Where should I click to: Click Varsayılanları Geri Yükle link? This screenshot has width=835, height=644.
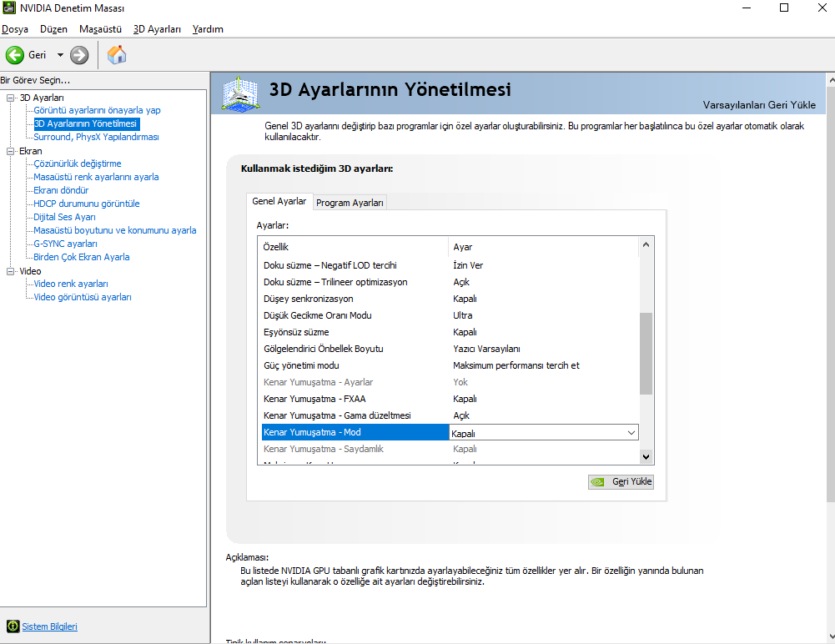point(759,105)
